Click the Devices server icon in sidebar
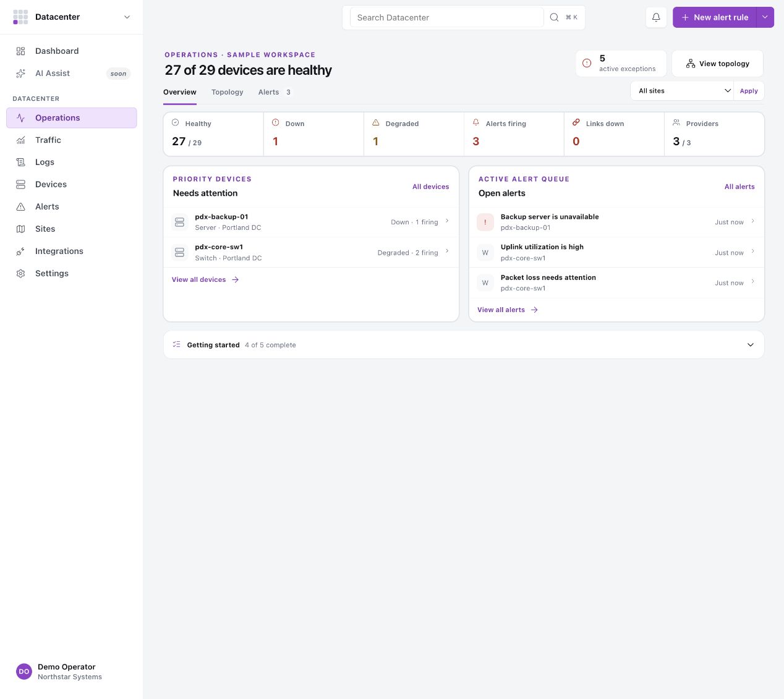 [x=20, y=185]
